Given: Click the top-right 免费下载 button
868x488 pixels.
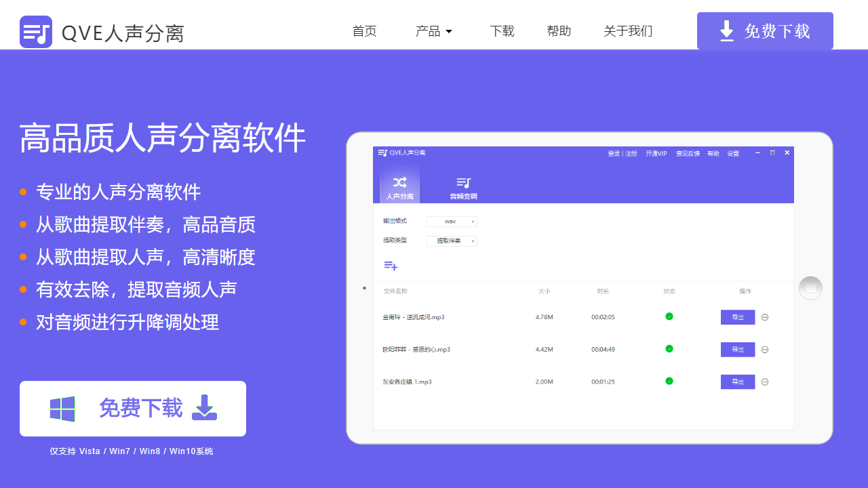Looking at the screenshot, I should pyautogui.click(x=765, y=31).
